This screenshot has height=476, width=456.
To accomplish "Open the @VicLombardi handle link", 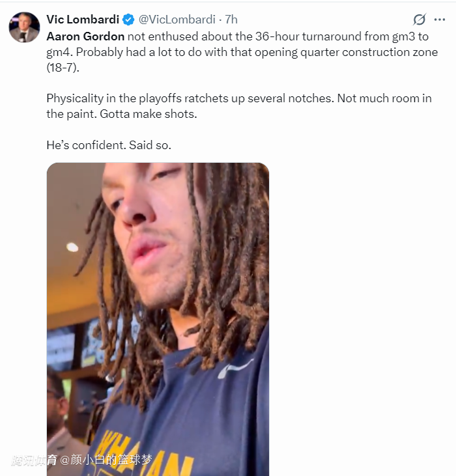I will (177, 20).
